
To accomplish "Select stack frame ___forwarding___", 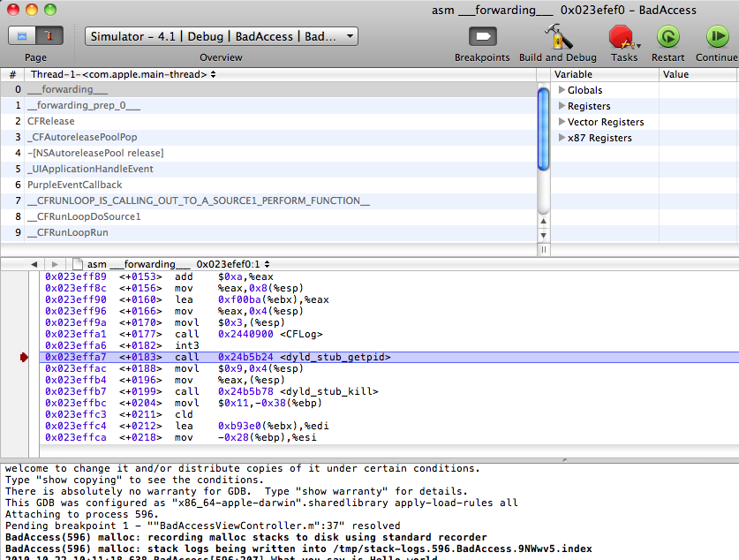I will (x=268, y=89).
